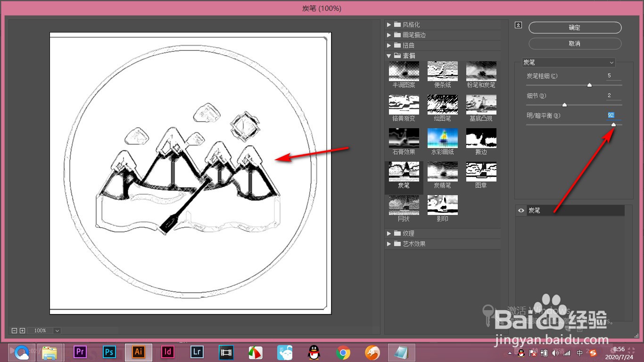Image resolution: width=644 pixels, height=362 pixels.
Task: Open the orange fox app taskbar icon
Action: (x=372, y=352)
